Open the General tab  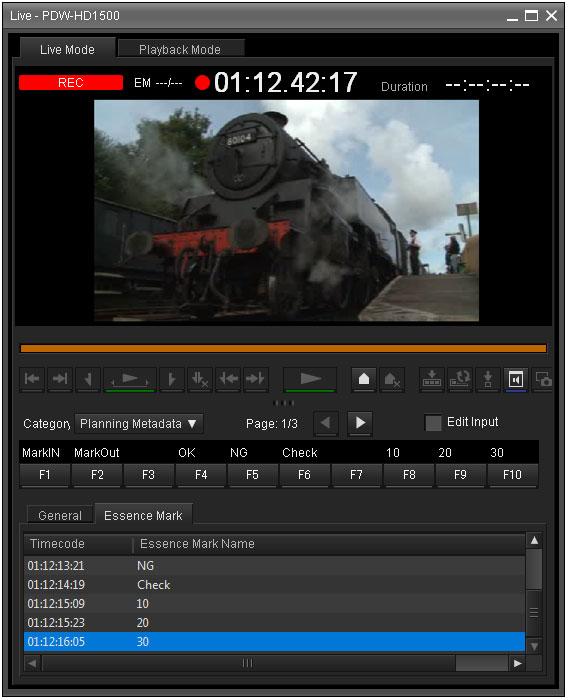click(x=60, y=515)
